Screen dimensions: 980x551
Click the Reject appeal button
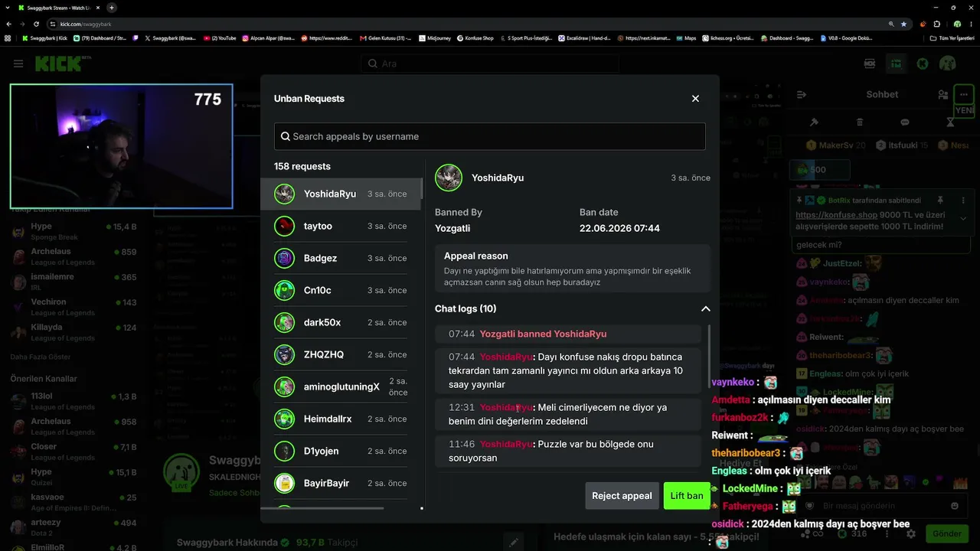622,496
